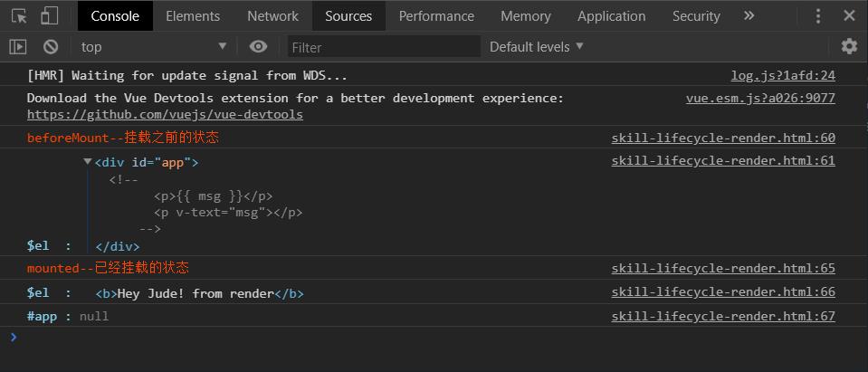Close the DevTools panel

849,16
